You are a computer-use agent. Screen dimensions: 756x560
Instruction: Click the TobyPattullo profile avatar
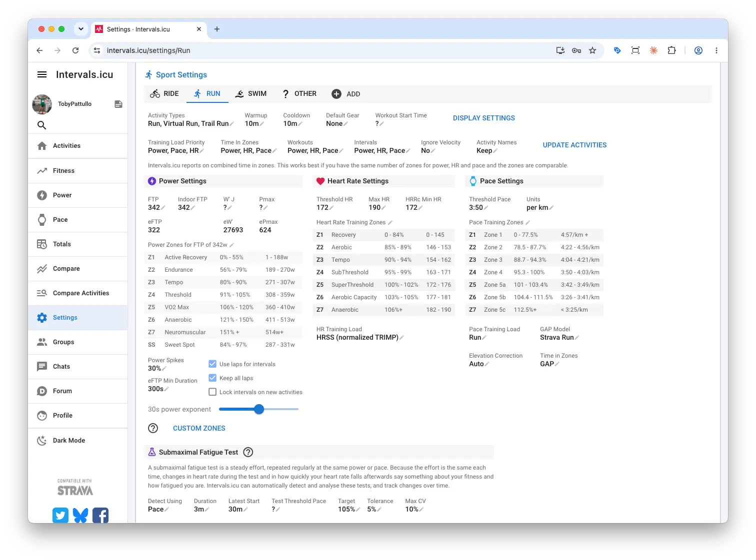(42, 104)
